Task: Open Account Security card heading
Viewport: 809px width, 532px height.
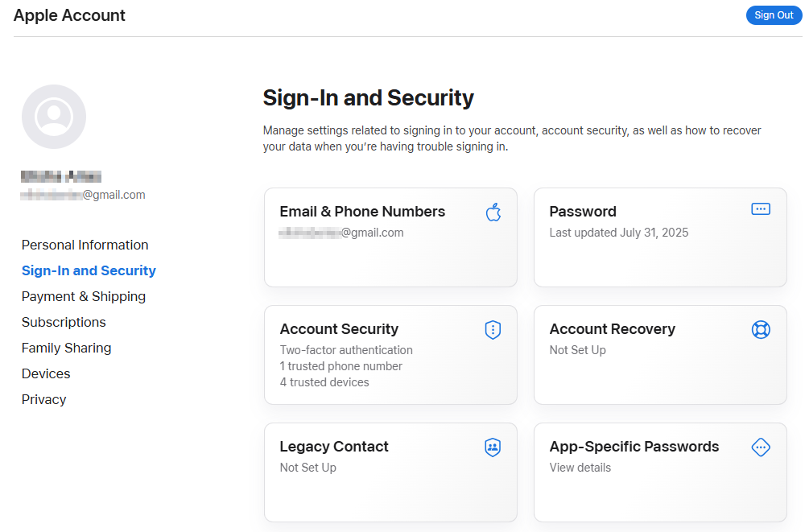Action: click(339, 329)
